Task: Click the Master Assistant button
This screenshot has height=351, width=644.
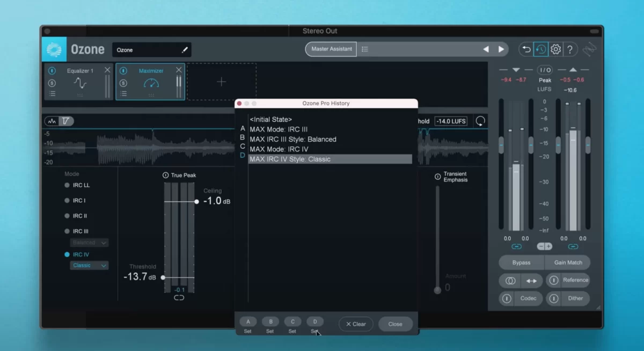Action: pos(331,49)
